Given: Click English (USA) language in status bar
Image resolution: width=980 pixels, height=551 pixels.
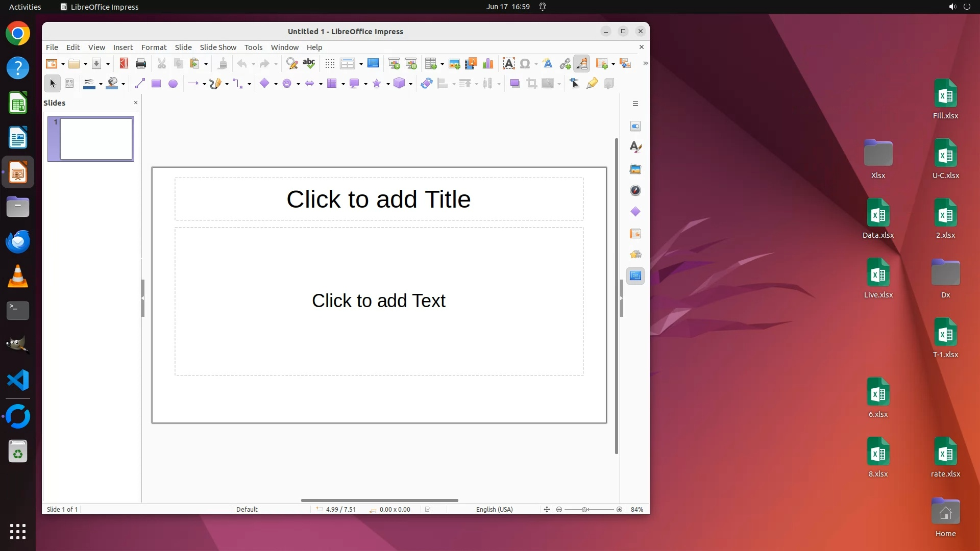Looking at the screenshot, I should (494, 509).
